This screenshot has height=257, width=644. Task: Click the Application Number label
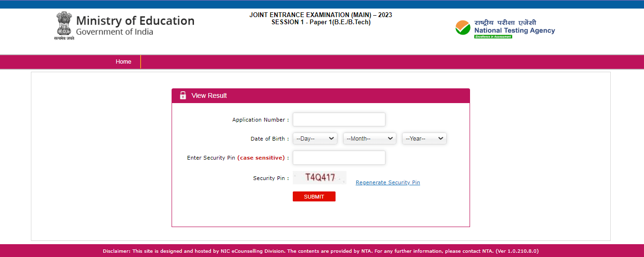260,120
